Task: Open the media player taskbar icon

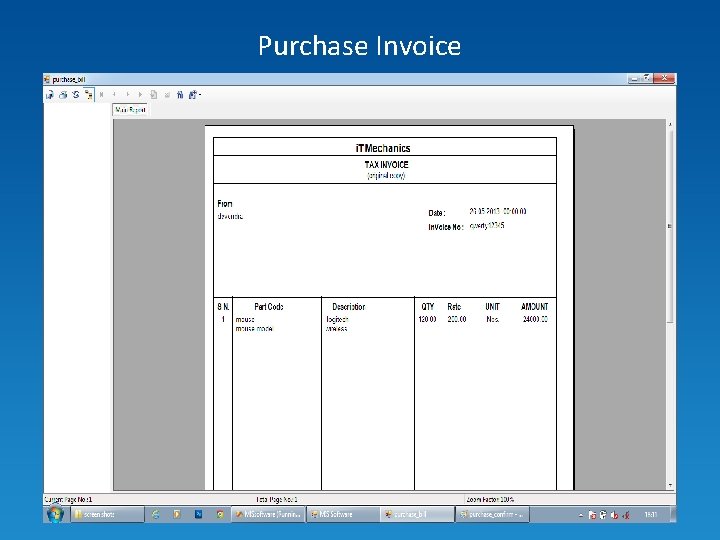Action: coord(177,514)
